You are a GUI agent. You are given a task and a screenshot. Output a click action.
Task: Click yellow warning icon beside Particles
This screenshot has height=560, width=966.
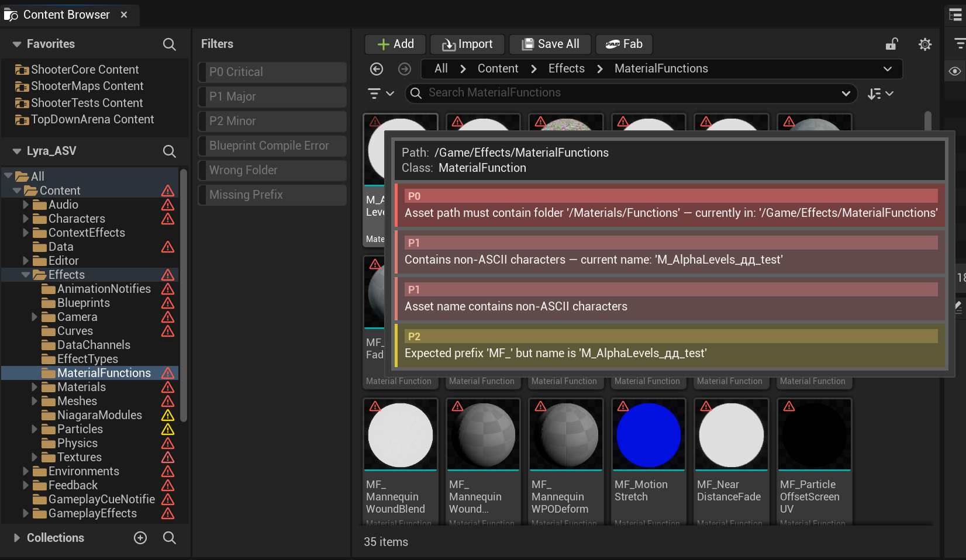coord(168,429)
